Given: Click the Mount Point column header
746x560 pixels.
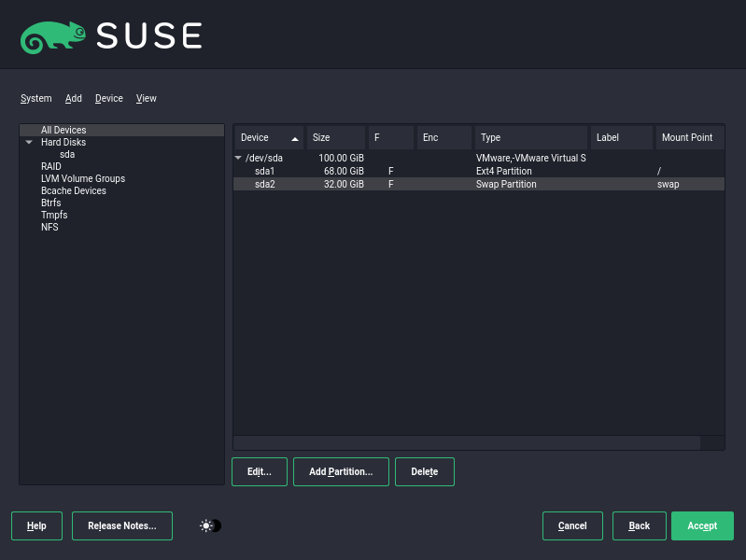Looking at the screenshot, I should click(x=690, y=137).
